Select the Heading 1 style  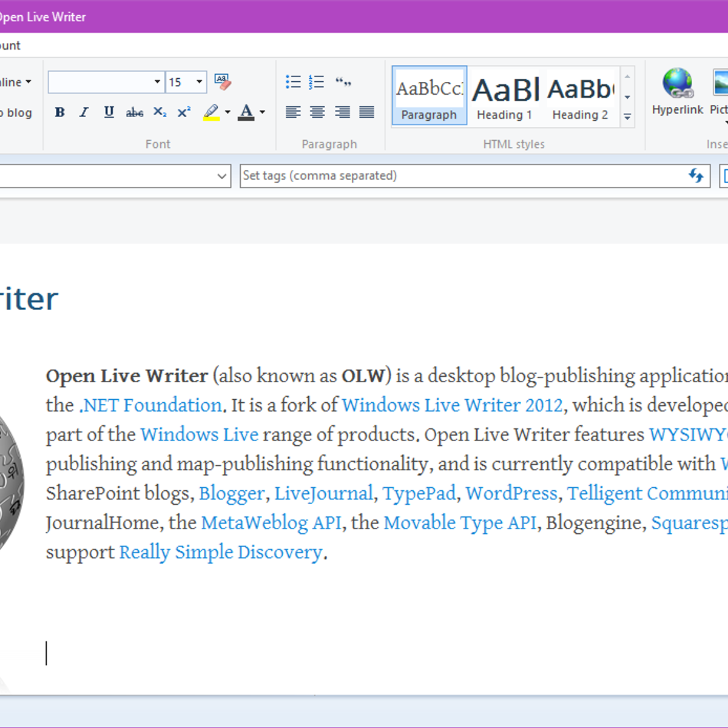[x=505, y=95]
